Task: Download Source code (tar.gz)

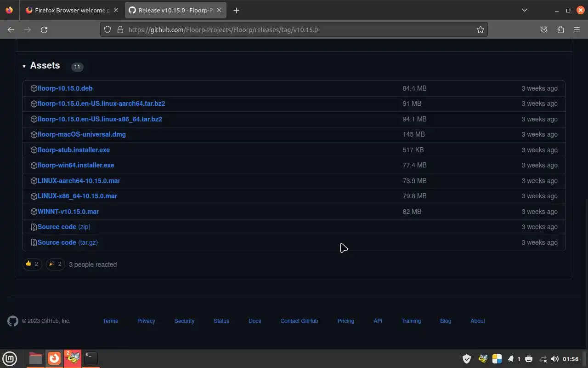Action: coord(68,242)
